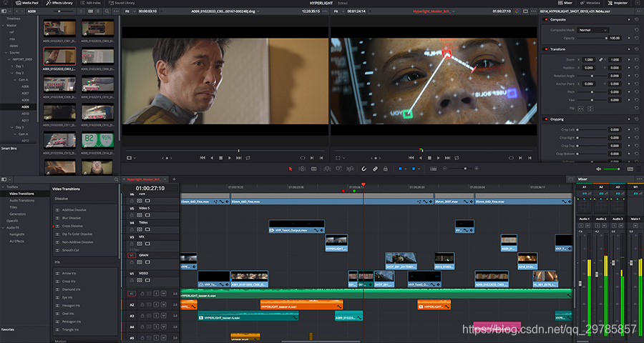Disable the Cropping section toggle in Inspector
644x343 pixels.
(x=546, y=119)
